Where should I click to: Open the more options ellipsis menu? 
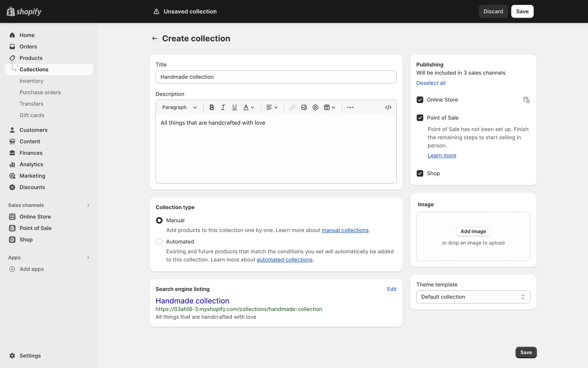click(x=350, y=107)
